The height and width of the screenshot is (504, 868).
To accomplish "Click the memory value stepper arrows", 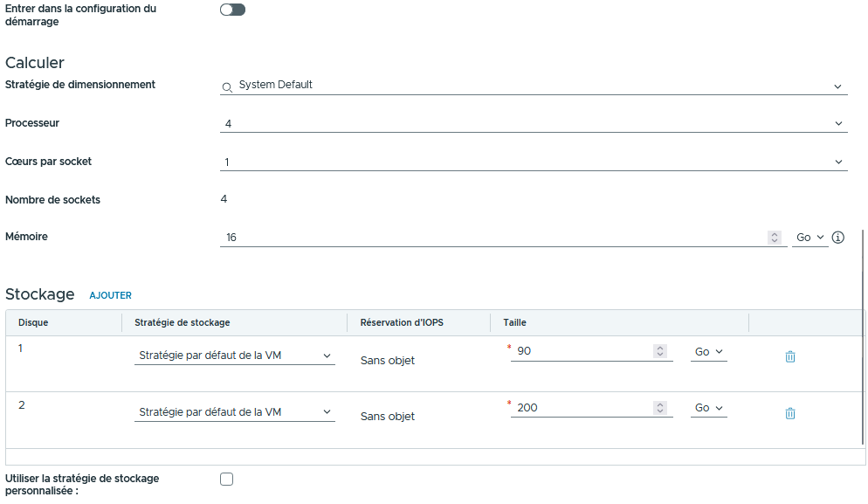I will click(774, 238).
